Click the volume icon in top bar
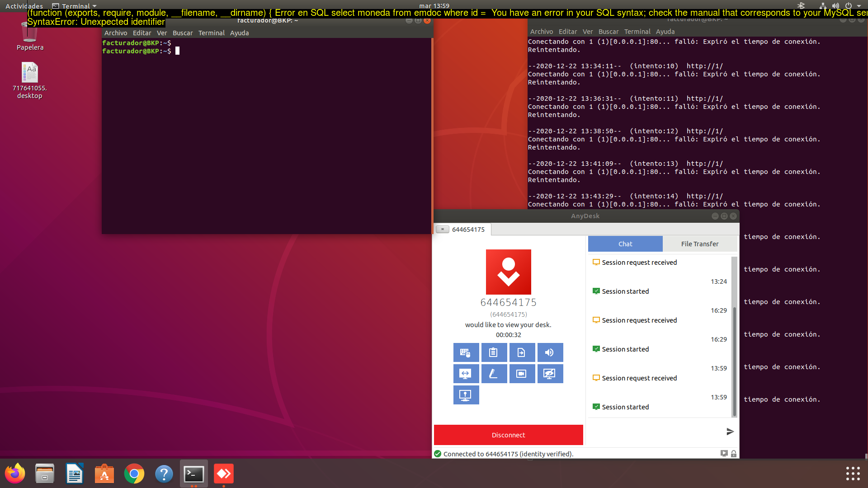The width and height of the screenshot is (868, 488). 835,6
